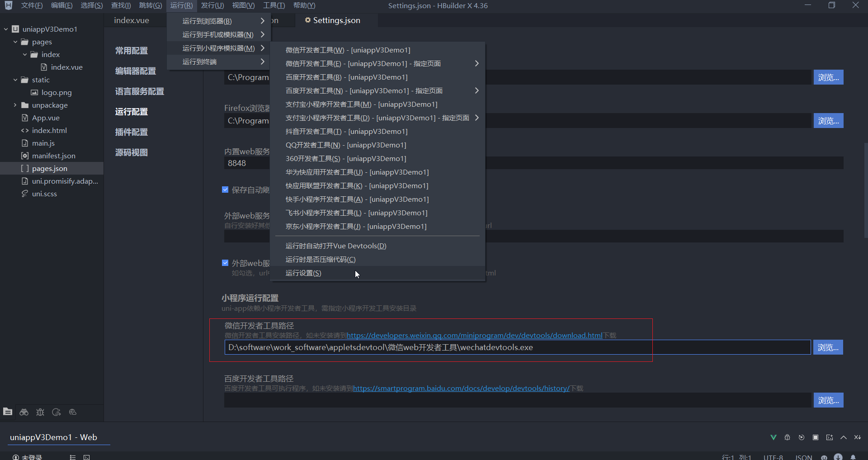868x460 pixels.
Task: Click the outline list icon in status bar
Action: [x=73, y=457]
